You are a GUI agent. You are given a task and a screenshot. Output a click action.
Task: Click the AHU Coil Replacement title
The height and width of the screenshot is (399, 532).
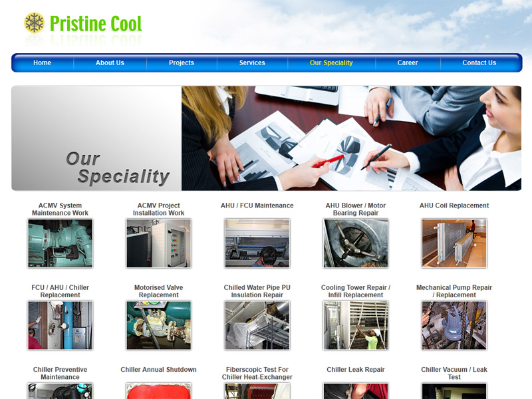(454, 205)
